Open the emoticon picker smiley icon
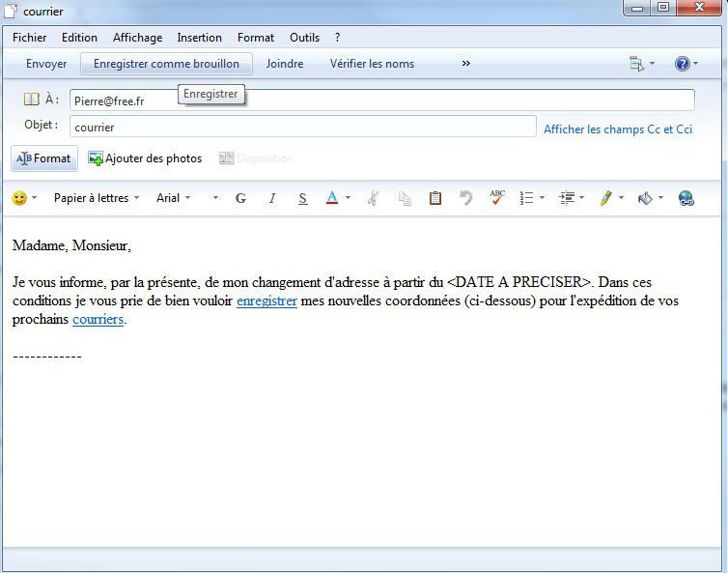 pos(19,198)
